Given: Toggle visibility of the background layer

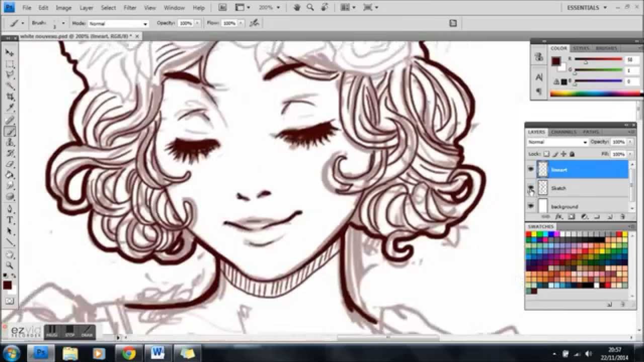Looking at the screenshot, I should (531, 206).
